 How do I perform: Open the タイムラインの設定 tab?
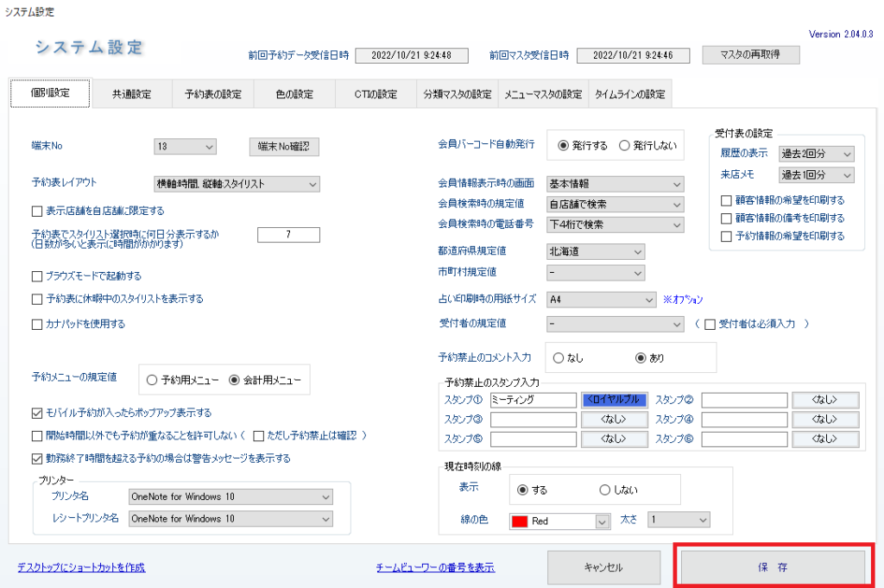pyautogui.click(x=630, y=94)
